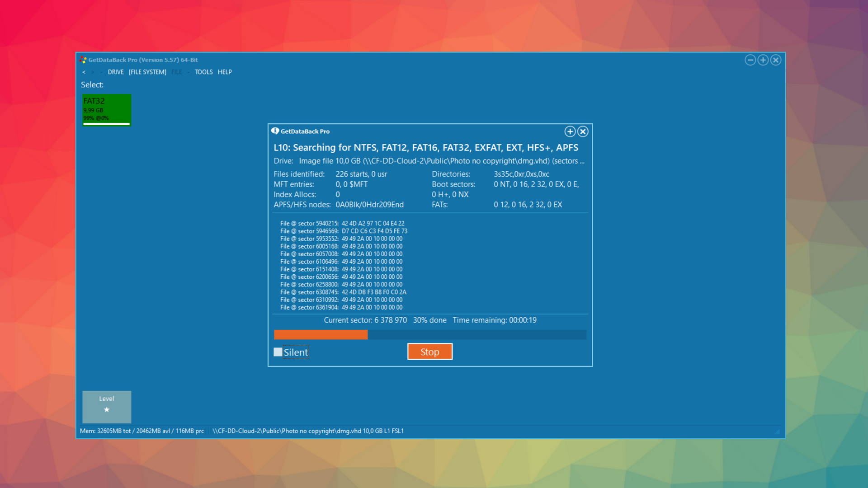Click the 'Select:' label
This screenshot has height=488, width=868.
point(92,84)
